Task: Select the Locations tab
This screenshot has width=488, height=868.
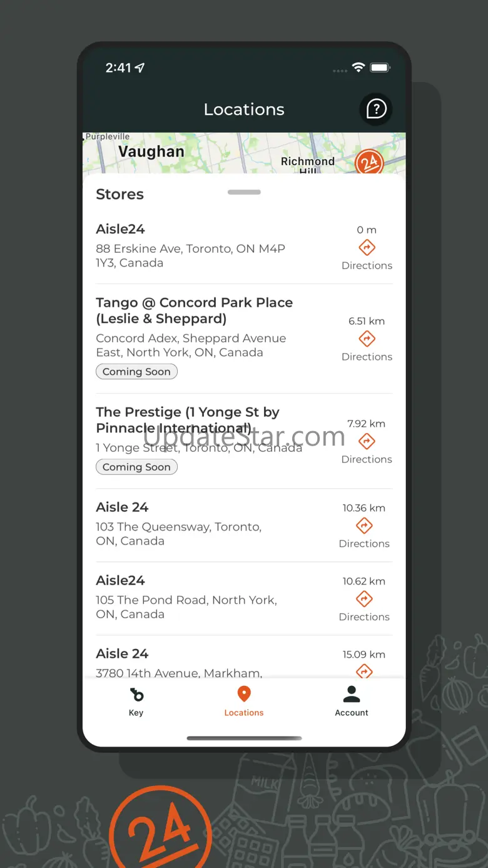Action: pos(244,702)
